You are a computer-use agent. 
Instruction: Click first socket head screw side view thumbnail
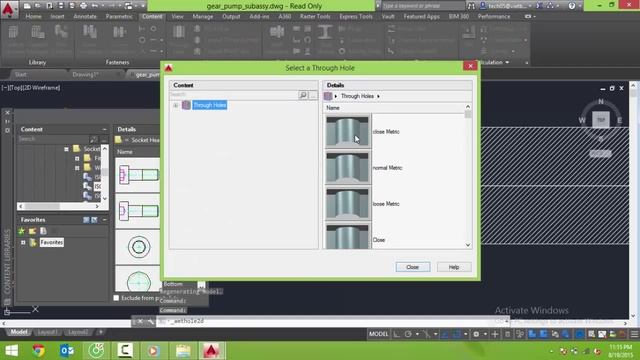pyautogui.click(x=138, y=175)
